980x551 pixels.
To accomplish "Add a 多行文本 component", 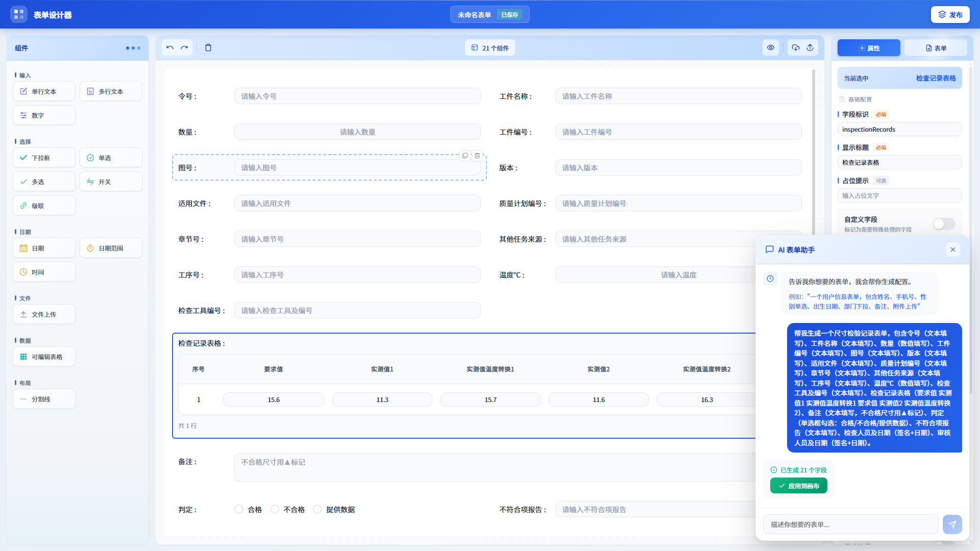I will [x=111, y=91].
